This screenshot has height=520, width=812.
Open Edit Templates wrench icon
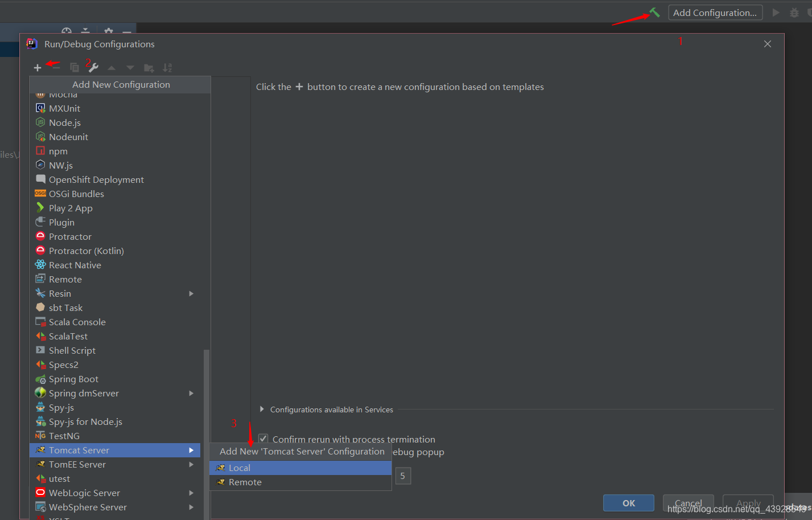pos(93,68)
